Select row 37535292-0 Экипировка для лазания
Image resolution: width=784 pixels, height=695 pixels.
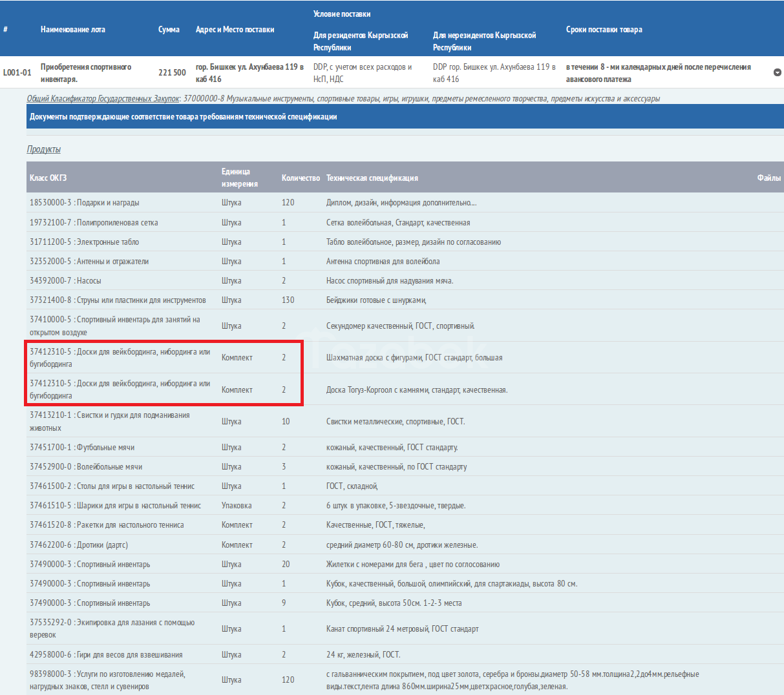coord(405,628)
